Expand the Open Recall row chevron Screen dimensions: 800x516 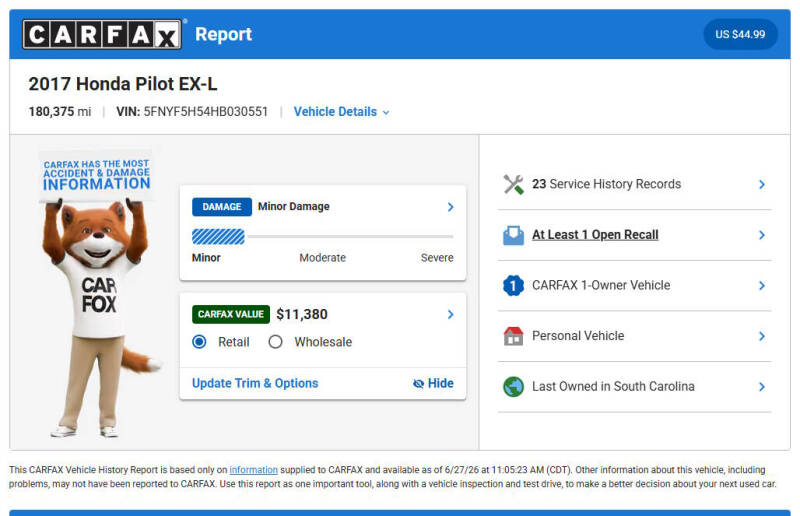point(762,235)
